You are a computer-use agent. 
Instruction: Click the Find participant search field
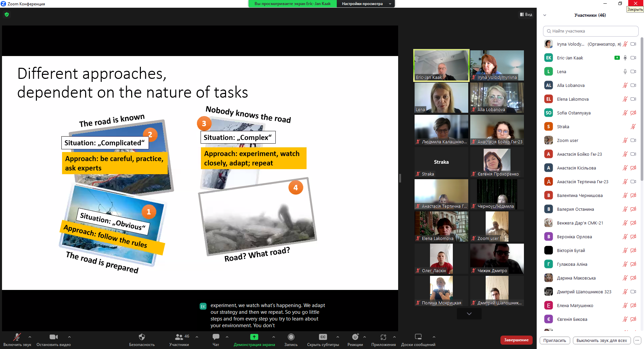(x=590, y=31)
